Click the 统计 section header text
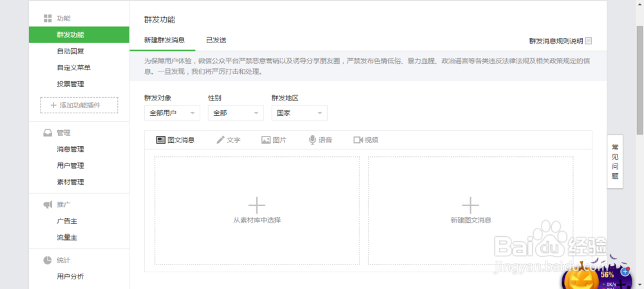The width and height of the screenshot is (644, 289). tap(64, 260)
